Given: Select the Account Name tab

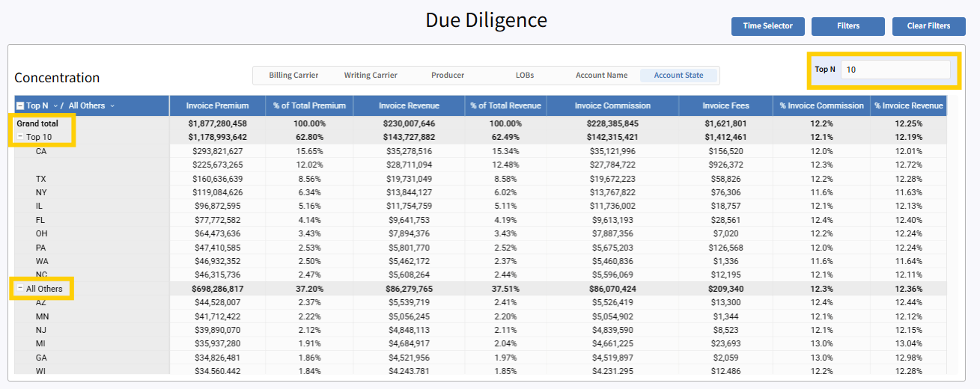Looking at the screenshot, I should click(601, 76).
